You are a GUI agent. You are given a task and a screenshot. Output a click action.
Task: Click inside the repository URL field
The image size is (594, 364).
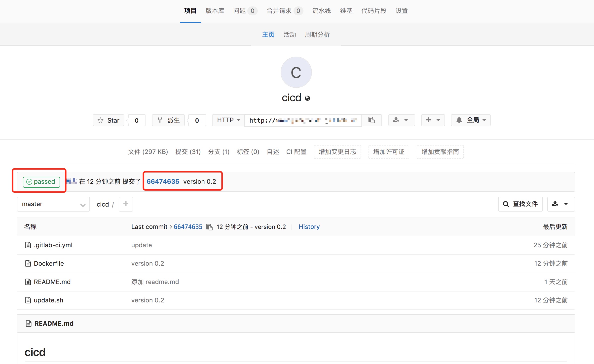(303, 120)
